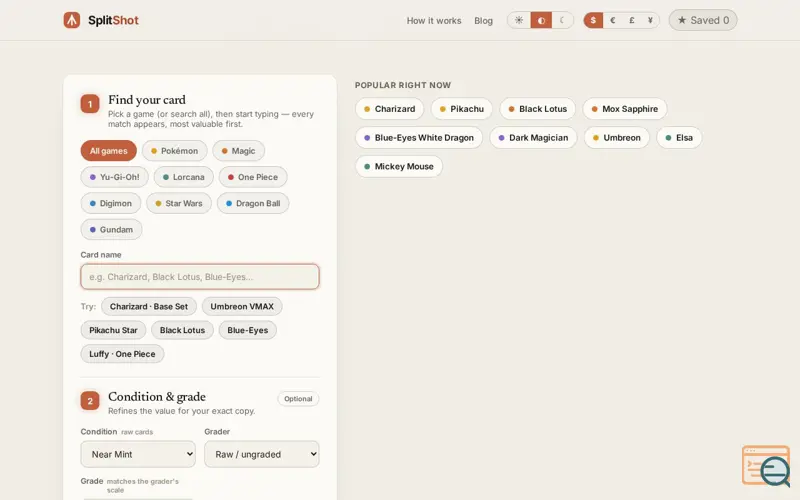This screenshot has width=800, height=500.
Task: Open the How it works page
Action: (434, 21)
